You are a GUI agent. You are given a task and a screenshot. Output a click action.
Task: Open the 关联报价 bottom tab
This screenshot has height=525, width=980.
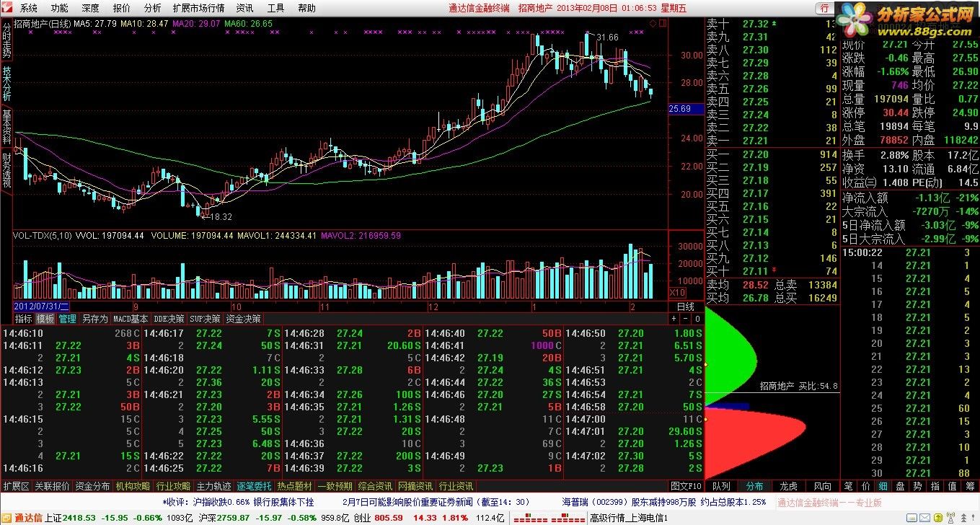pyautogui.click(x=53, y=486)
